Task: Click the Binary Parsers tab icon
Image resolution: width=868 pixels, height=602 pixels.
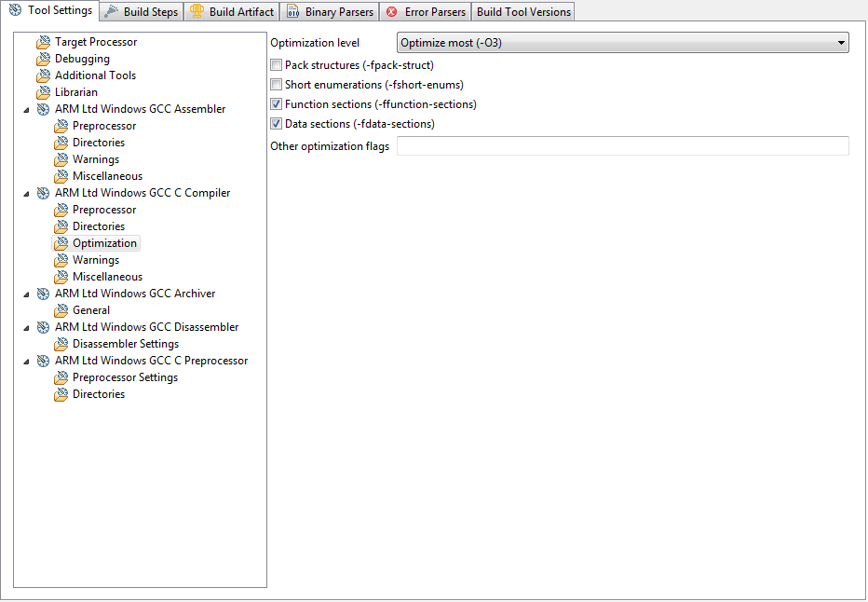Action: (292, 11)
